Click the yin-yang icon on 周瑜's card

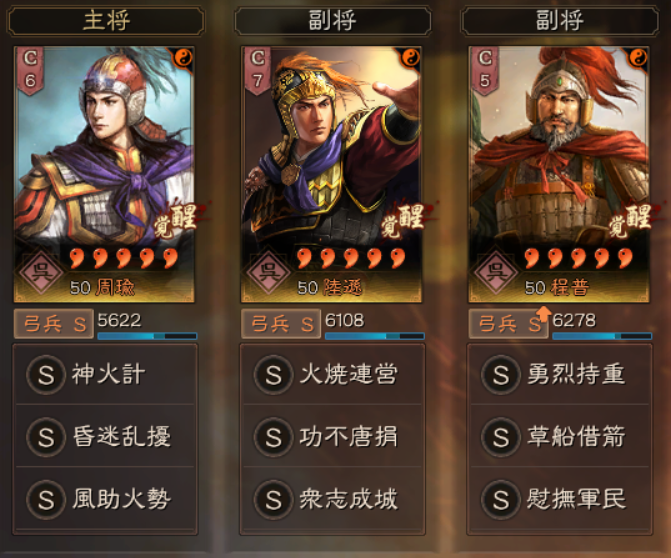pos(184,57)
